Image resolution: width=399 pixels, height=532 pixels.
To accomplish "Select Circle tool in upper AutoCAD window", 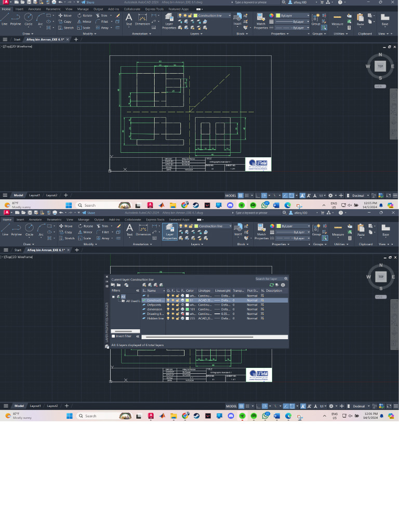I will coord(29,19).
